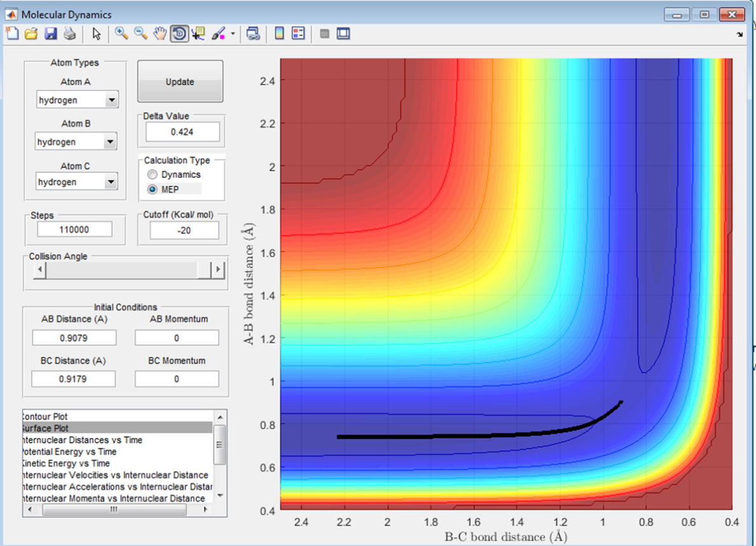756x546 pixels.
Task: Select the Dynamics calculation type
Action: [x=151, y=175]
